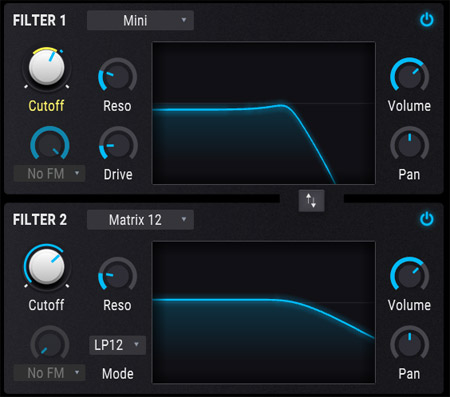Click the Mode label in Filter 2
The image size is (450, 397).
coord(118,374)
